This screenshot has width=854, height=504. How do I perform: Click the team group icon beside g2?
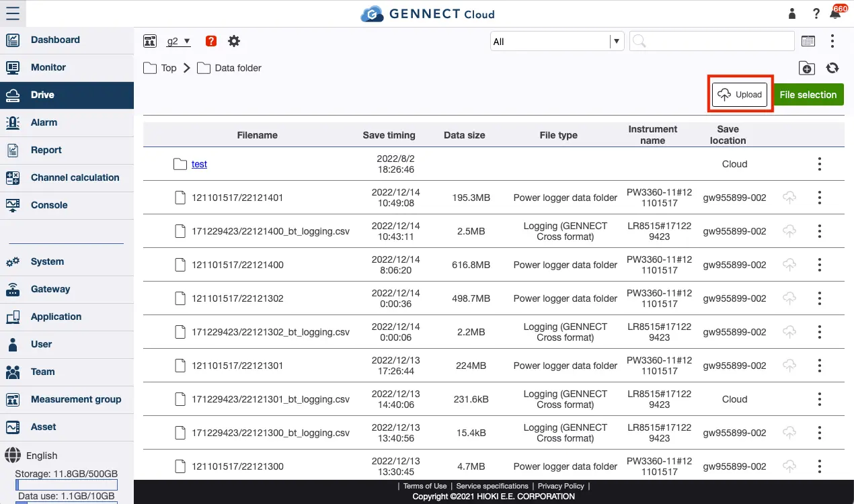[150, 41]
